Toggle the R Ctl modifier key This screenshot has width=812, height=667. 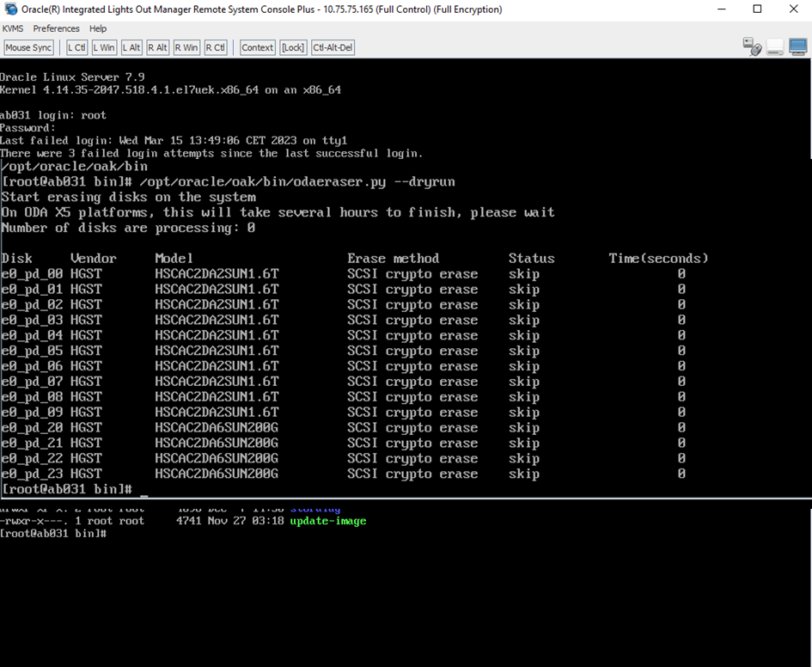(215, 48)
